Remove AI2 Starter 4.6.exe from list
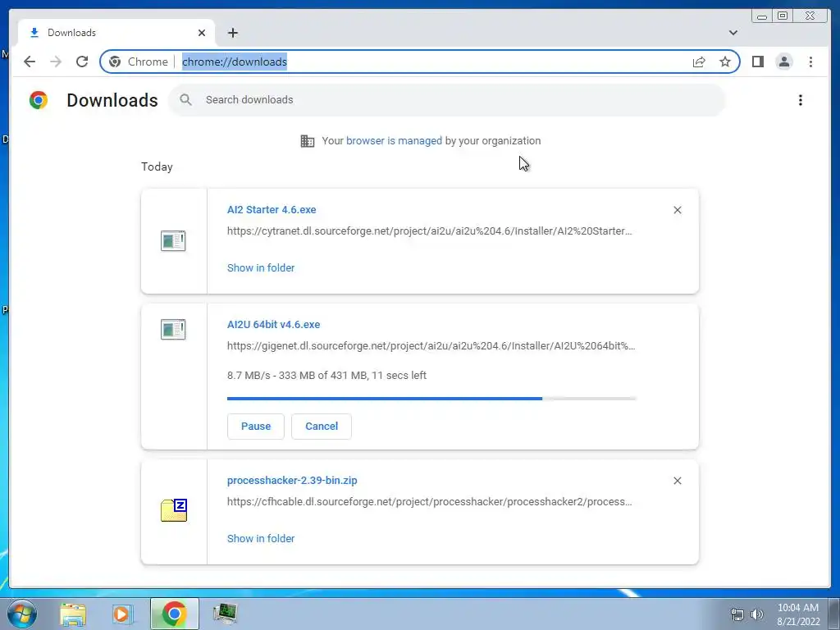The width and height of the screenshot is (840, 630). click(x=677, y=210)
